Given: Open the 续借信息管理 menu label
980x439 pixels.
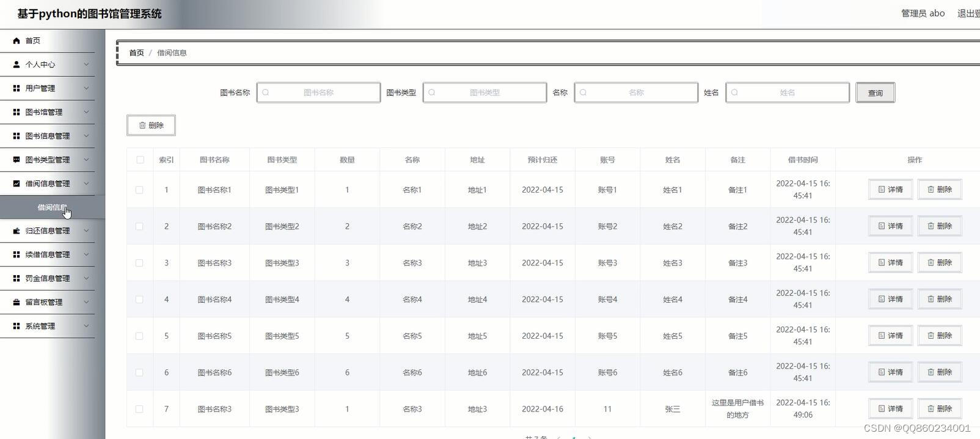Looking at the screenshot, I should click(48, 254).
